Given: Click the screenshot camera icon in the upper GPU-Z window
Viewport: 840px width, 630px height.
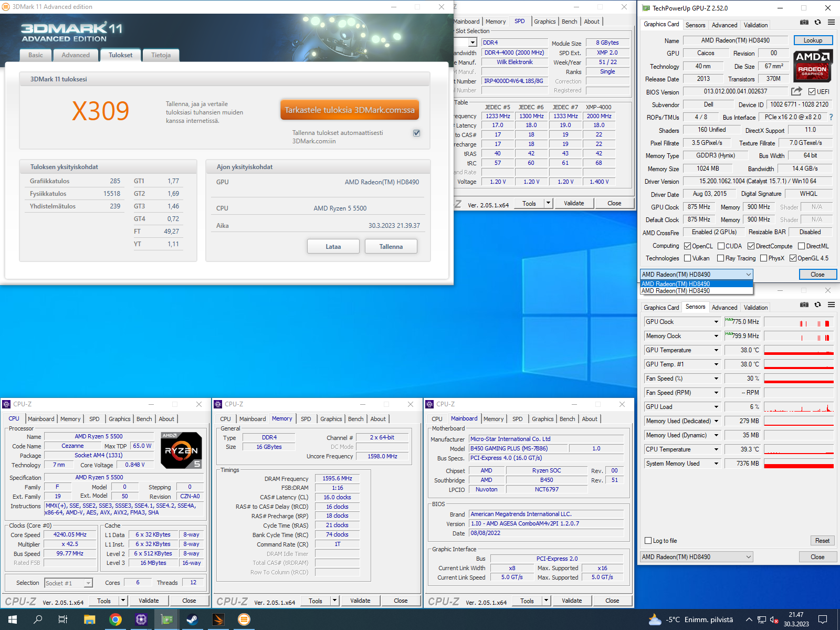Looking at the screenshot, I should point(804,22).
